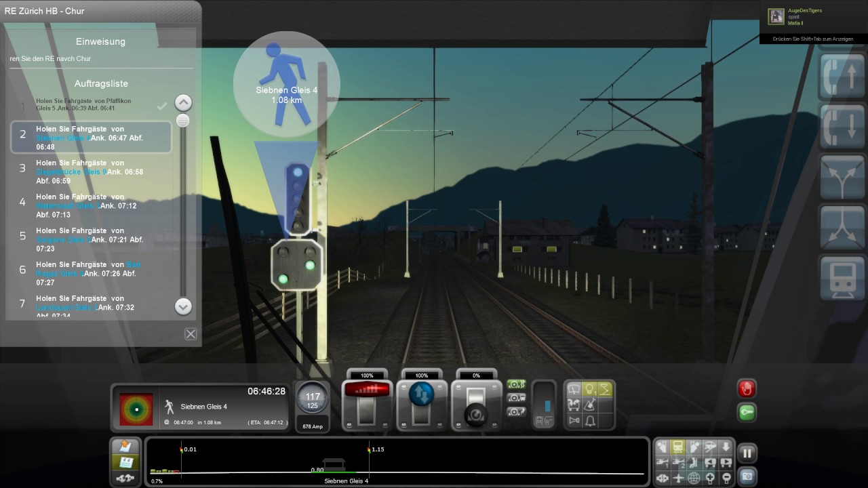Pause the simulation
The image size is (868, 488).
click(747, 453)
